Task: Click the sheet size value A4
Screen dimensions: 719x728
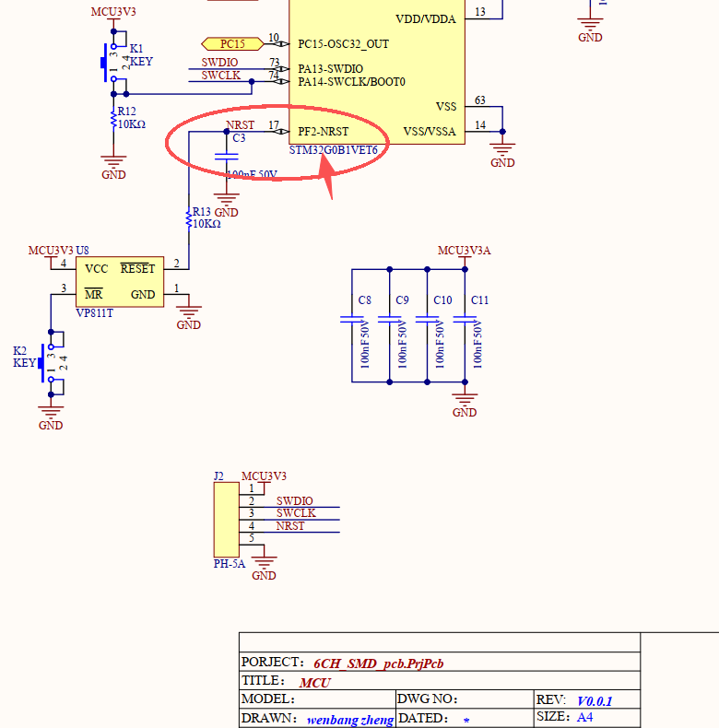Action: point(584,718)
